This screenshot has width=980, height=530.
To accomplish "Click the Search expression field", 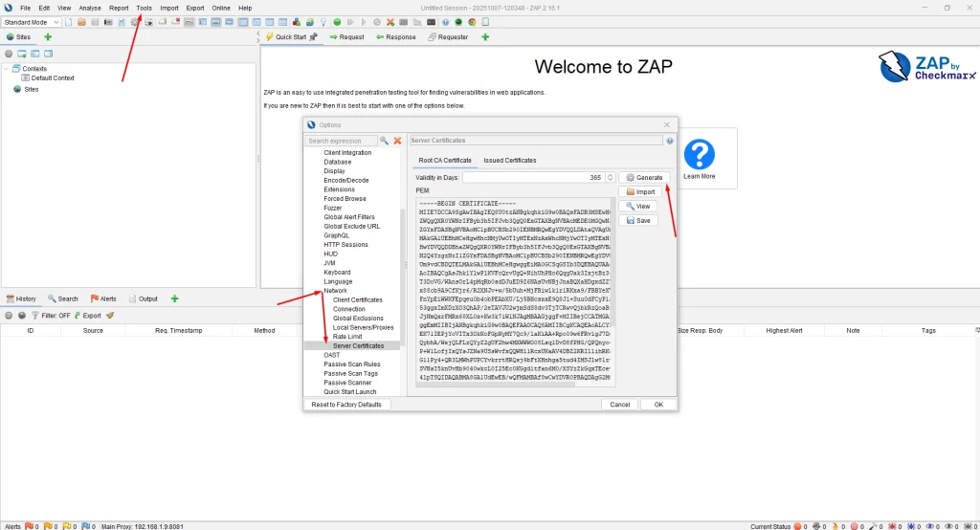I will (341, 141).
